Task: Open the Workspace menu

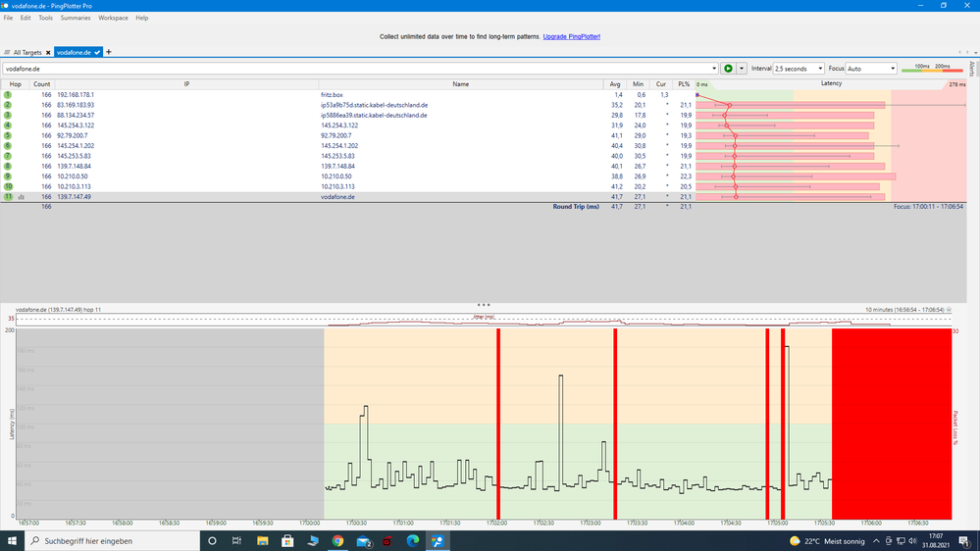Action: click(113, 18)
